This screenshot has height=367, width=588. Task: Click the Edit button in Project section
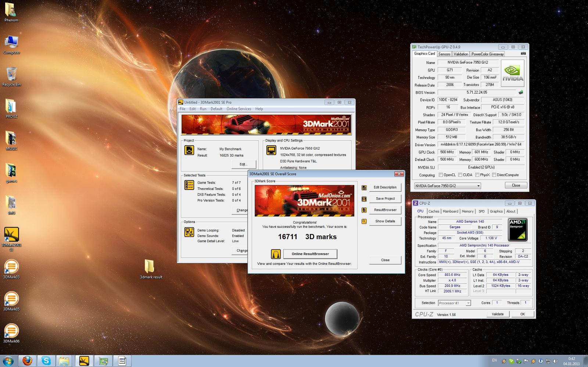244,164
